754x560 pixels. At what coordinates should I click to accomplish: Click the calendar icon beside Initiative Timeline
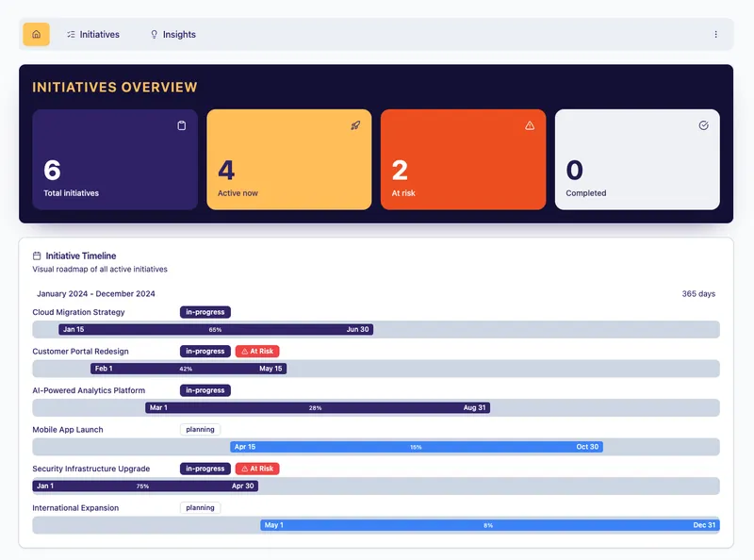(x=37, y=255)
